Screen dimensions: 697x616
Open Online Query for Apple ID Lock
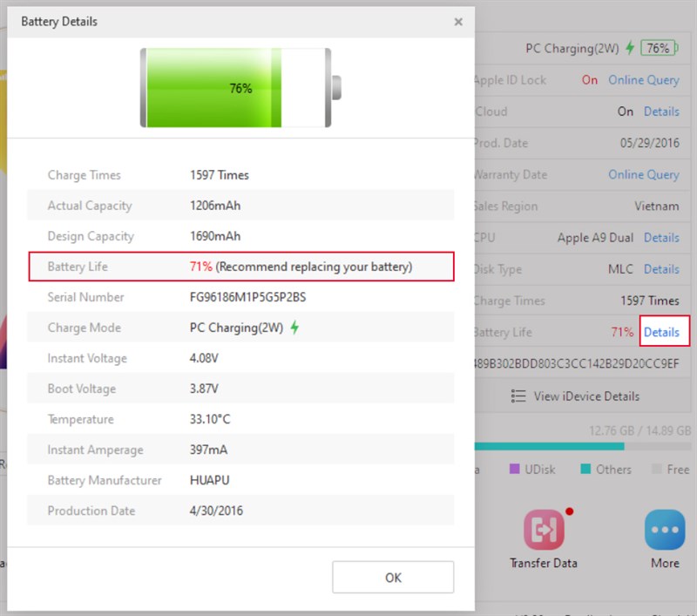coord(643,79)
